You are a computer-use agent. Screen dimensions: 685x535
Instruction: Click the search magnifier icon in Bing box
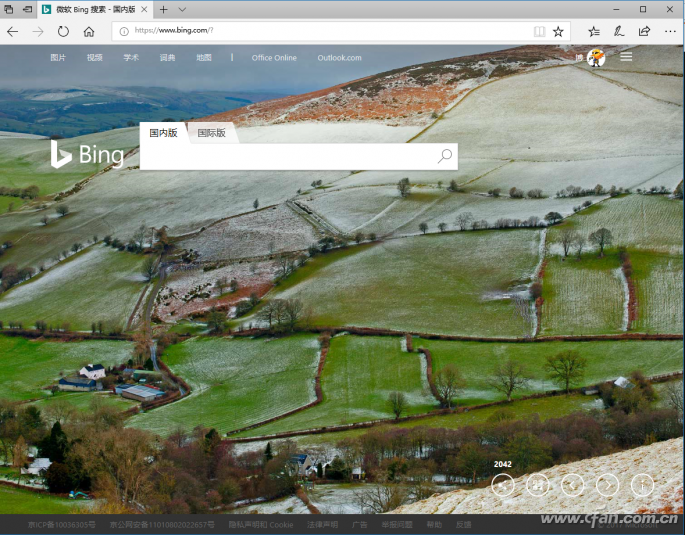(445, 156)
